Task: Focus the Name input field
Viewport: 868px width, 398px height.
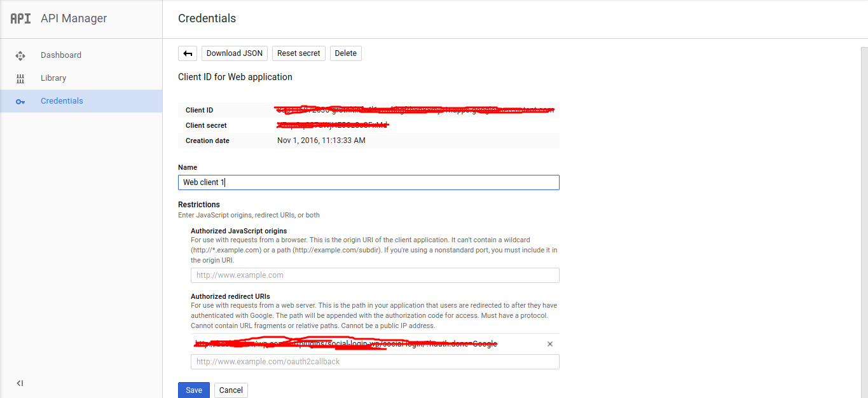Action: click(369, 182)
